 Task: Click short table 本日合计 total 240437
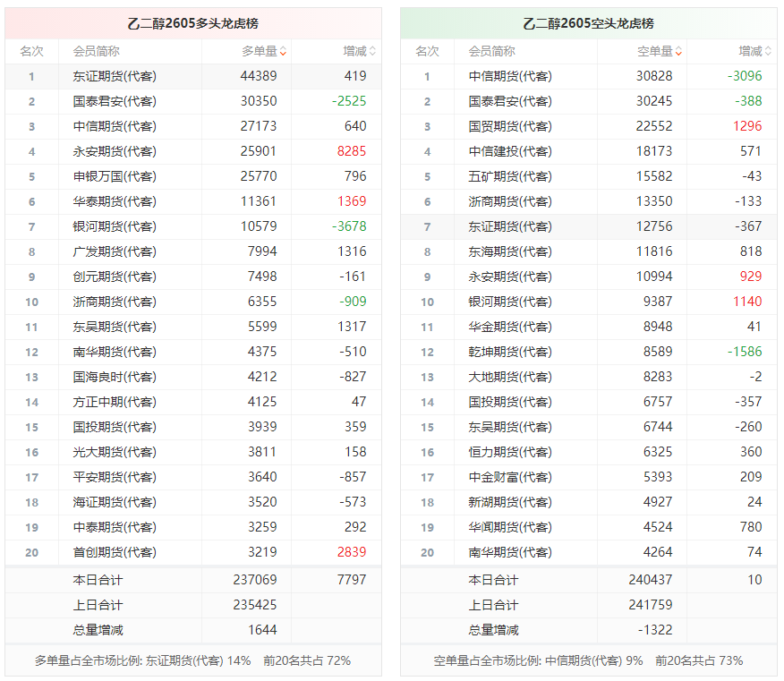click(651, 580)
